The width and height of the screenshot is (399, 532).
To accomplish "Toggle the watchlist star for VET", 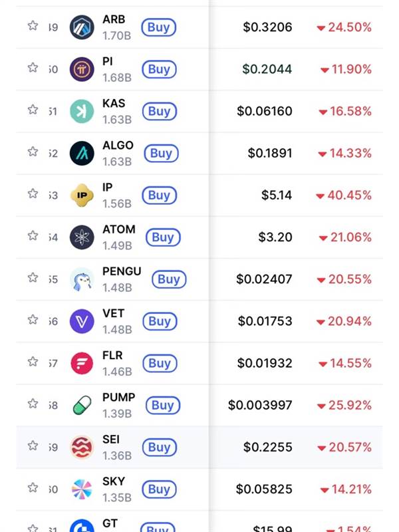I will tap(33, 320).
